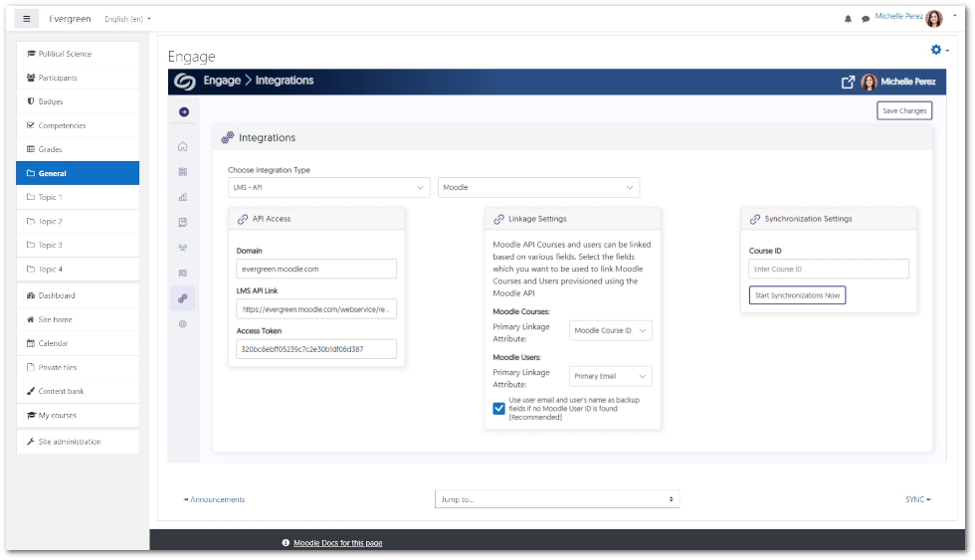Open Grades in the nav drawer
975x560 pixels.
coord(78,149)
